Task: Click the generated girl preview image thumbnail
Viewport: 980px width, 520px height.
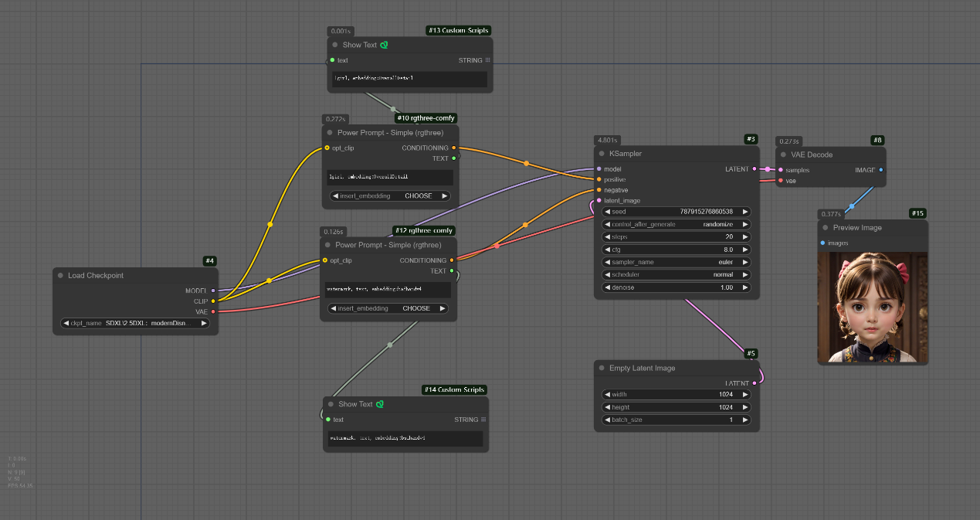Action: click(872, 308)
